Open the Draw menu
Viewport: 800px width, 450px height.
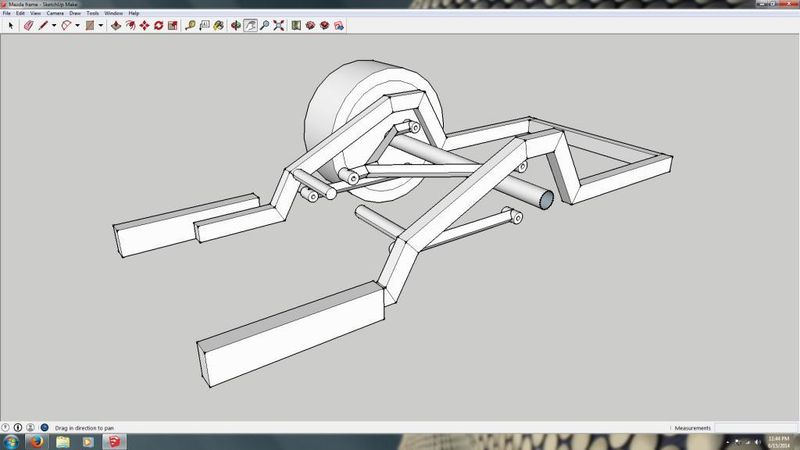point(75,13)
